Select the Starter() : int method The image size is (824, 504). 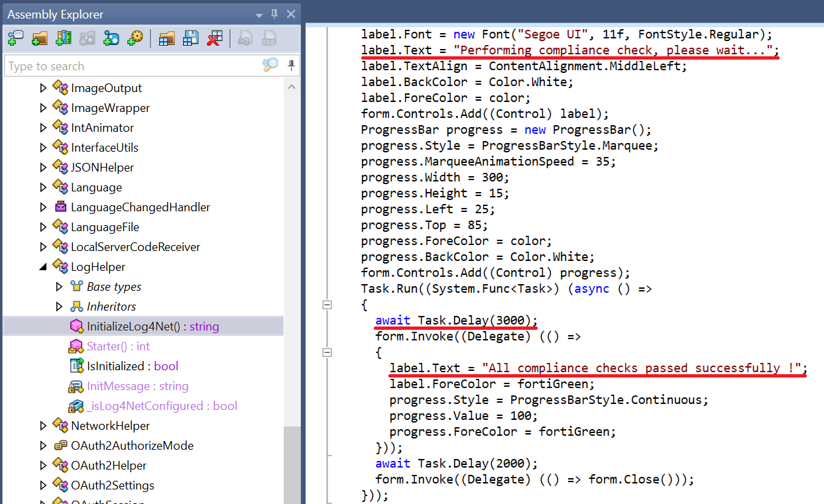(x=118, y=346)
